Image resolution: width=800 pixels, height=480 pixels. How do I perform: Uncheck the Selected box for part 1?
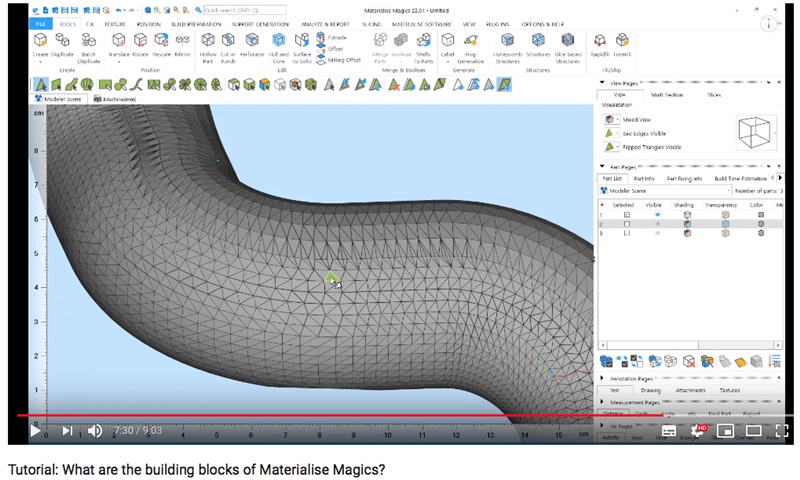click(627, 214)
